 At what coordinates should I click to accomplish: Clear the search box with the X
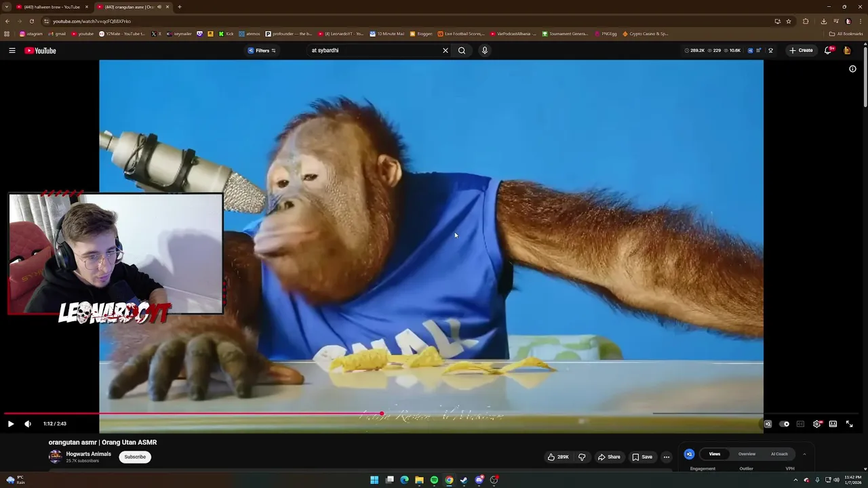coord(446,50)
